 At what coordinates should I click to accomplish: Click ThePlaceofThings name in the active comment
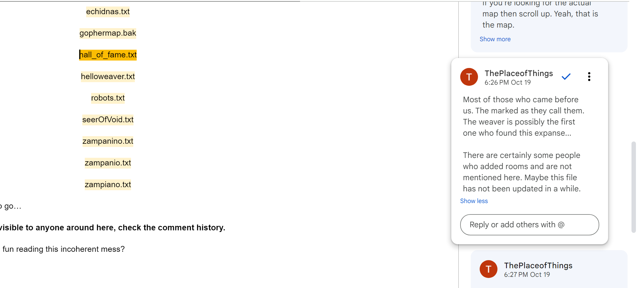click(519, 73)
